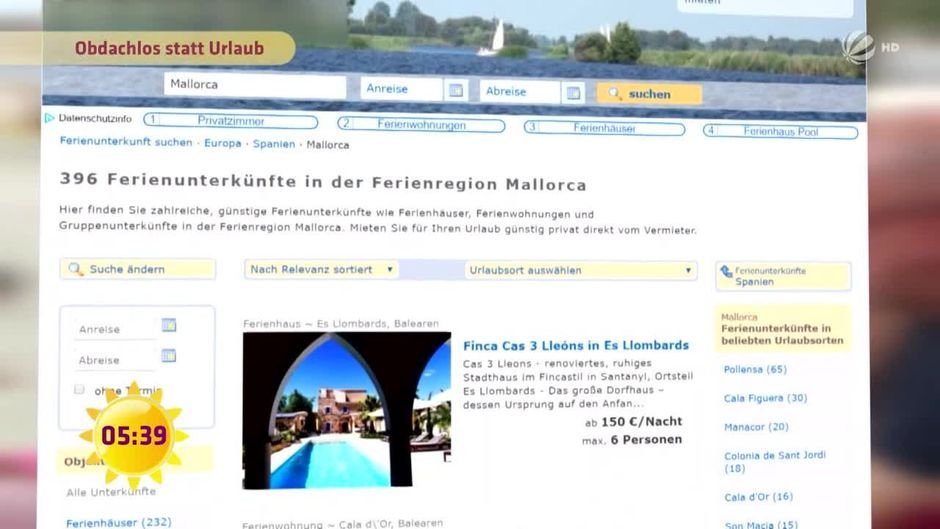The height and width of the screenshot is (529, 940).
Task: Open sidebar Anreise calendar icon
Action: (169, 325)
